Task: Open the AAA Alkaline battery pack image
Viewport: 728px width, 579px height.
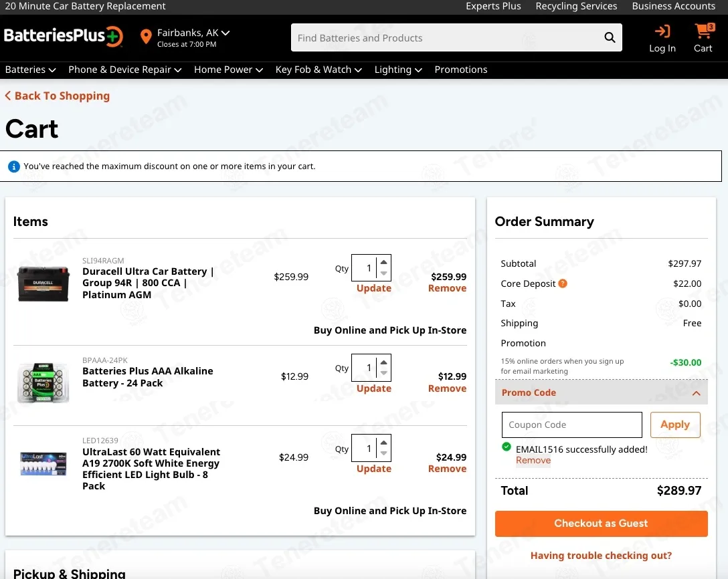Action: [x=43, y=382]
